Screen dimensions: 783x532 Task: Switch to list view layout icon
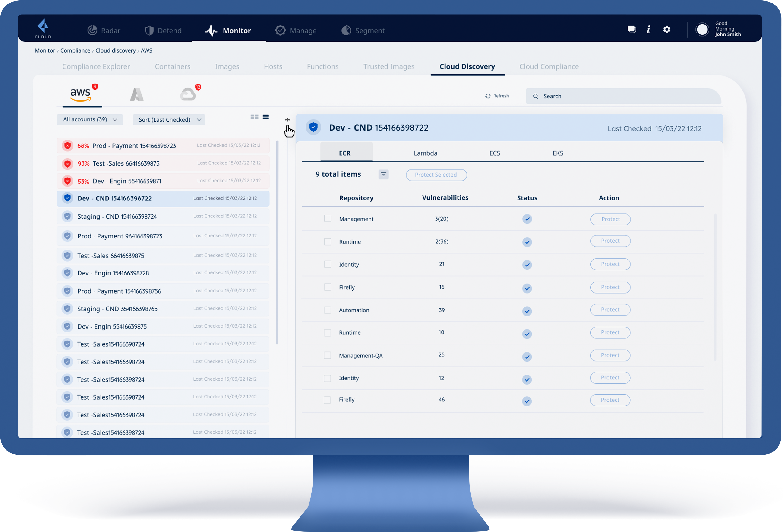point(266,117)
